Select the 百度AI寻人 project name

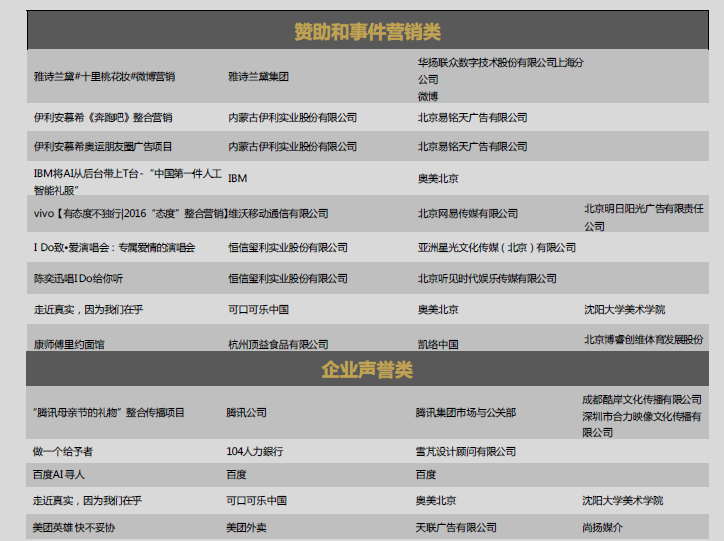tap(59, 475)
